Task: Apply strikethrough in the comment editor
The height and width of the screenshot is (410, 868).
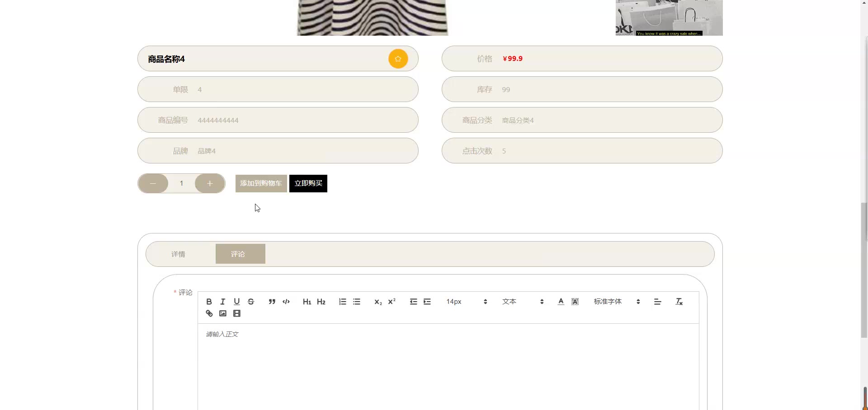Action: point(251,302)
